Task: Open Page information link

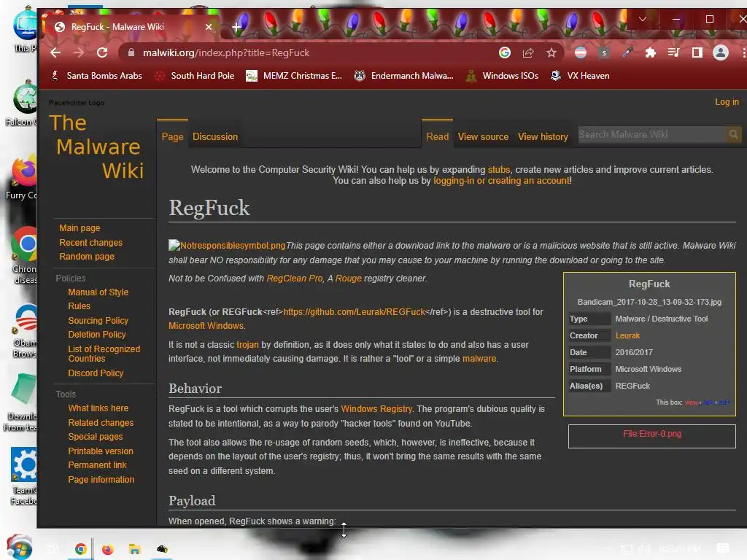Action: pyautogui.click(x=101, y=480)
